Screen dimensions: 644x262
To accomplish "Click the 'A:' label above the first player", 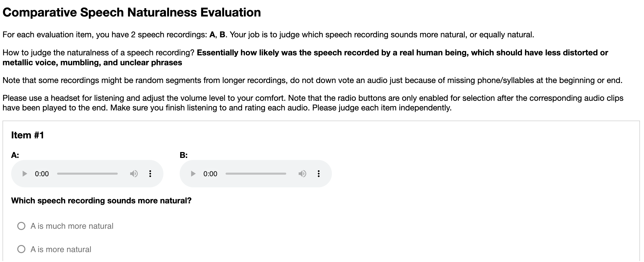I will (15, 155).
